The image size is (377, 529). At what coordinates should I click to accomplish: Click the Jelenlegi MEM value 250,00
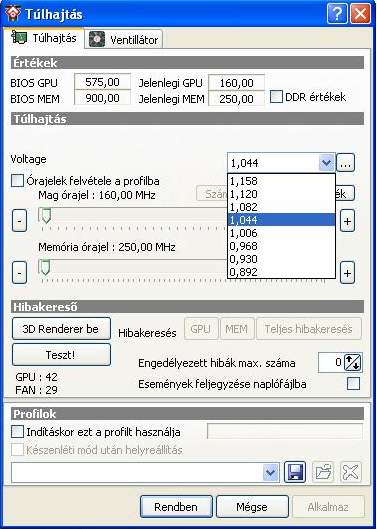pos(237,99)
